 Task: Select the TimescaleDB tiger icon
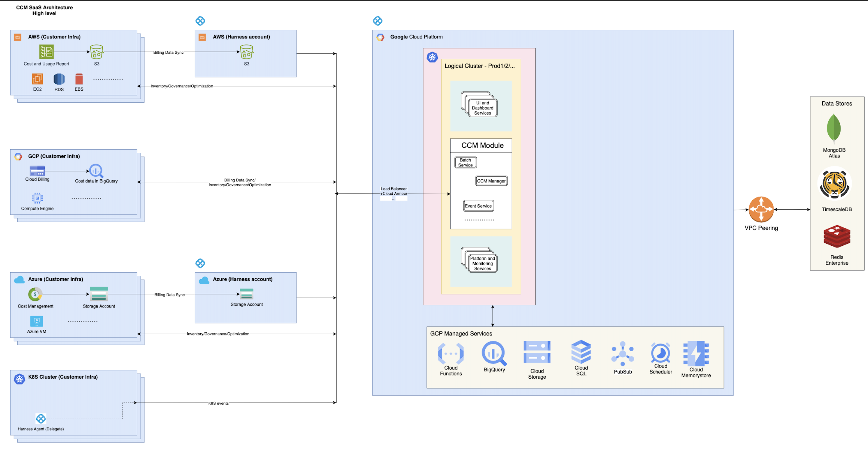click(834, 184)
